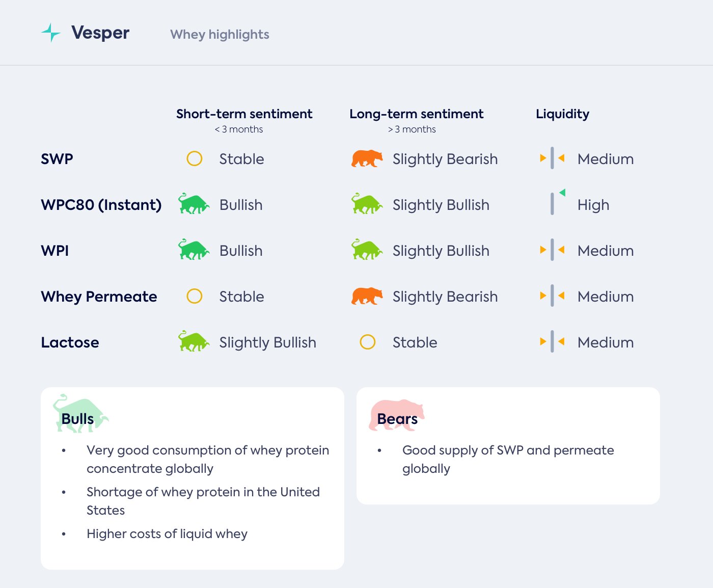The width and height of the screenshot is (713, 588).
Task: Click the WPC80 short-term green bull icon
Action: tap(194, 204)
